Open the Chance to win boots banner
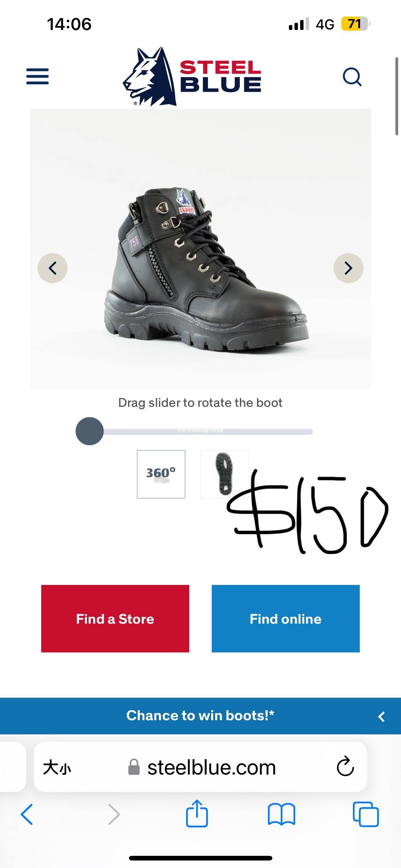 click(x=200, y=716)
